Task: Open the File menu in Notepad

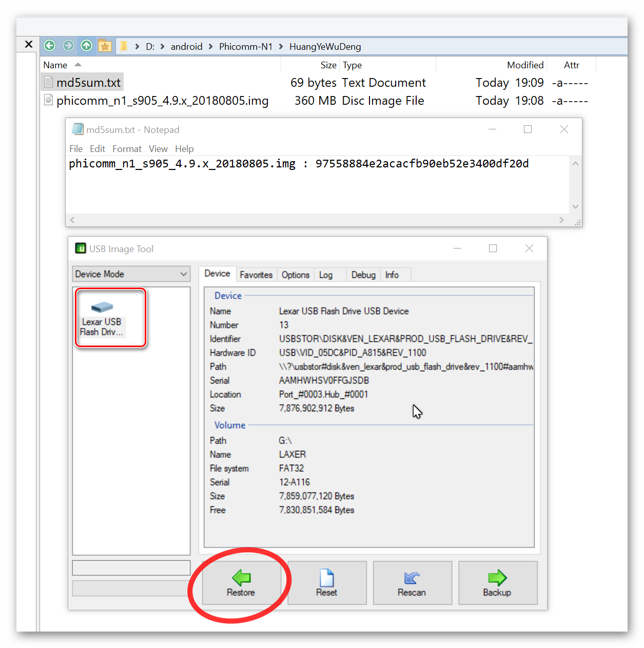Action: pyautogui.click(x=76, y=149)
